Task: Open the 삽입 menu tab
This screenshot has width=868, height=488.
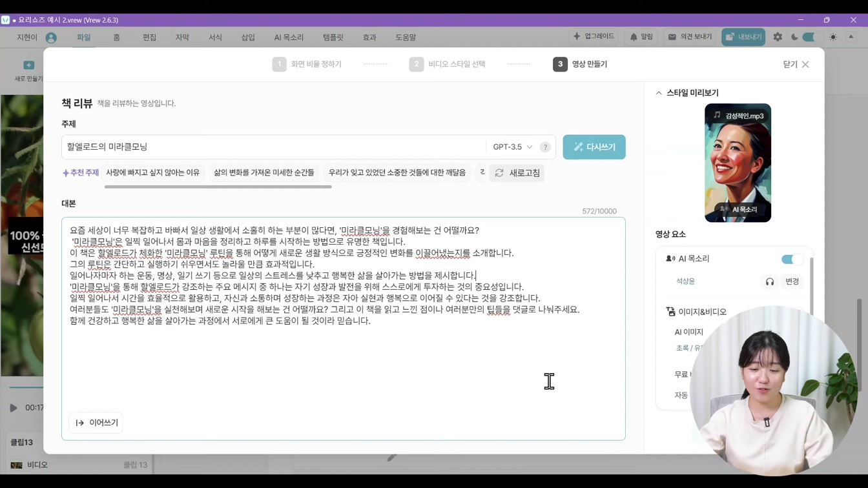Action: pyautogui.click(x=248, y=37)
